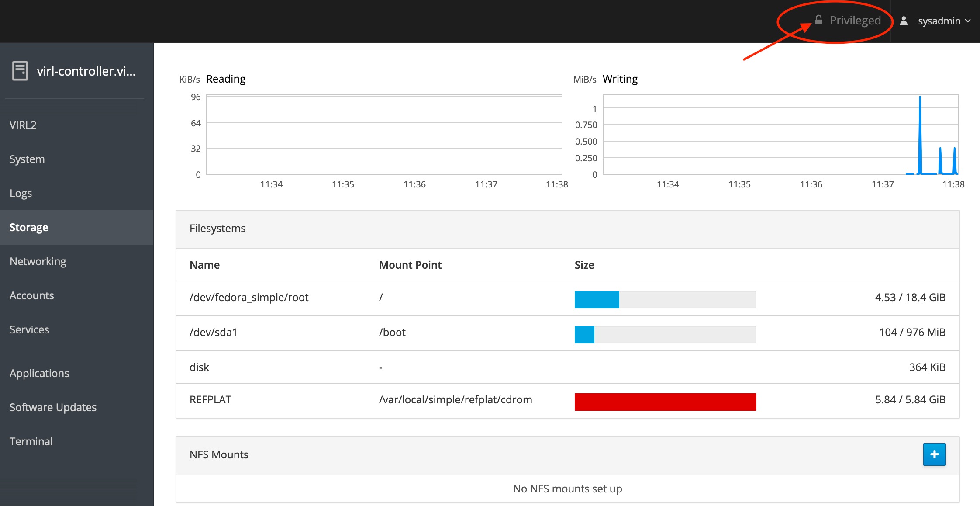980x506 pixels.
Task: Go to the System page
Action: (x=27, y=159)
